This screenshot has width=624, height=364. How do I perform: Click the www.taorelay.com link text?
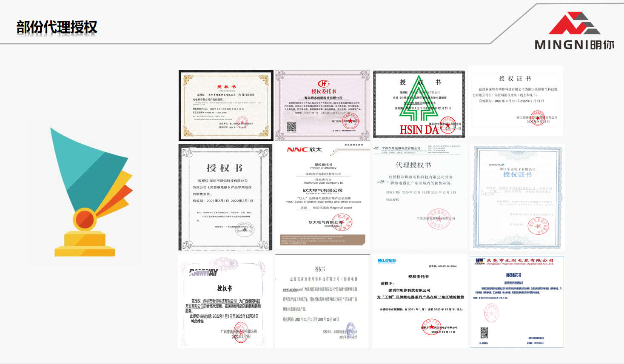tap(292, 289)
